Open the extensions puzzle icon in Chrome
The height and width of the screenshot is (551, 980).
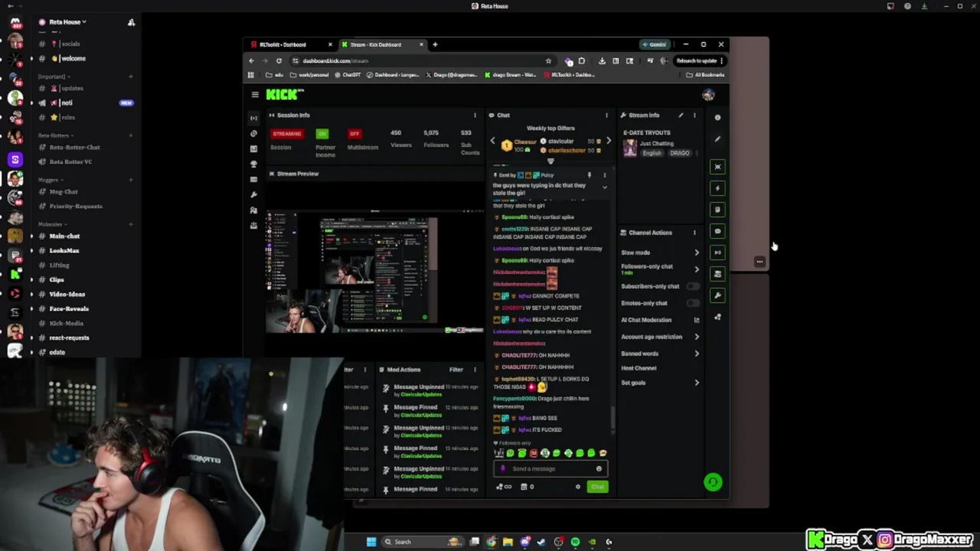point(582,60)
